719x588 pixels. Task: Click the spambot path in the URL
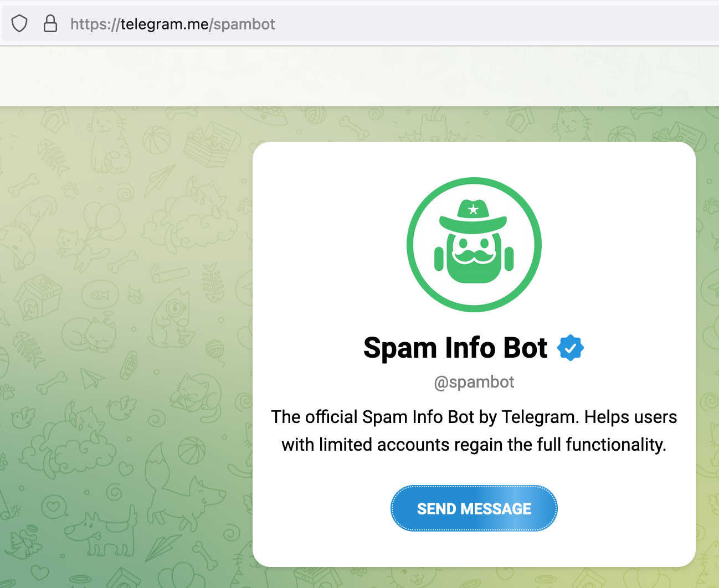coord(244,24)
